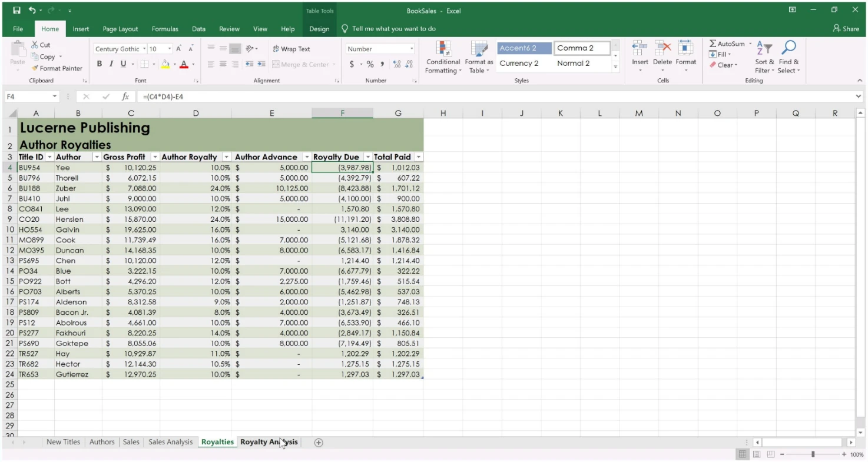
Task: Click the Share button
Action: tap(846, 29)
